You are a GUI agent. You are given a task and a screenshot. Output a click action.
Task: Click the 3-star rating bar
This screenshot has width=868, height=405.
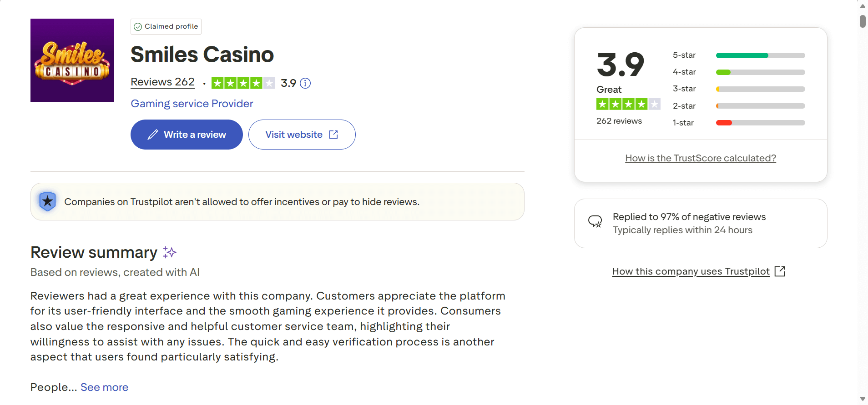pyautogui.click(x=760, y=89)
